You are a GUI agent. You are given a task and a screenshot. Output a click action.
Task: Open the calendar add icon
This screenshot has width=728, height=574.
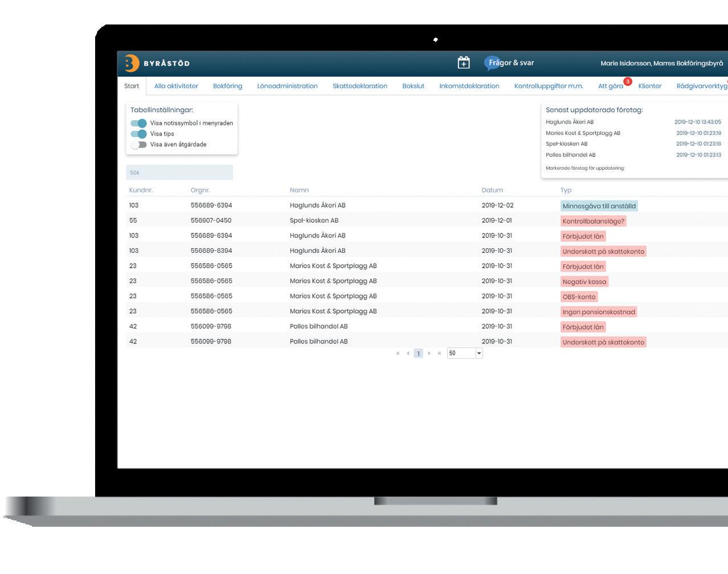pyautogui.click(x=464, y=63)
